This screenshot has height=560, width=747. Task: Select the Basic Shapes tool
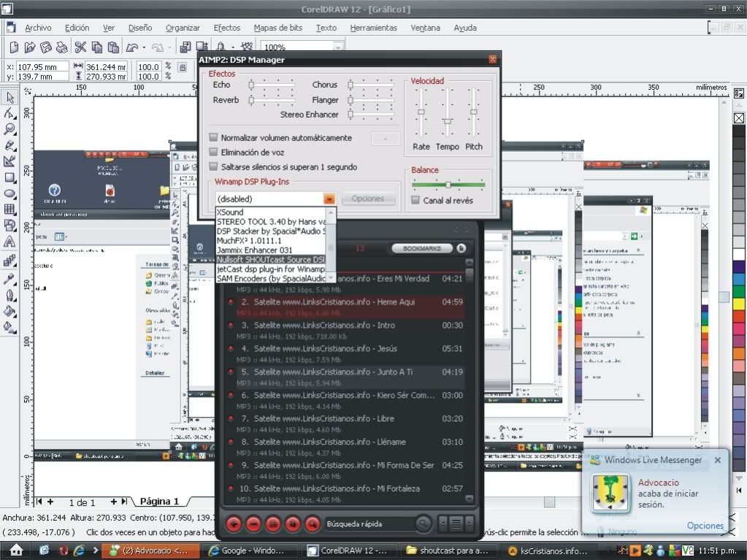tap(9, 226)
